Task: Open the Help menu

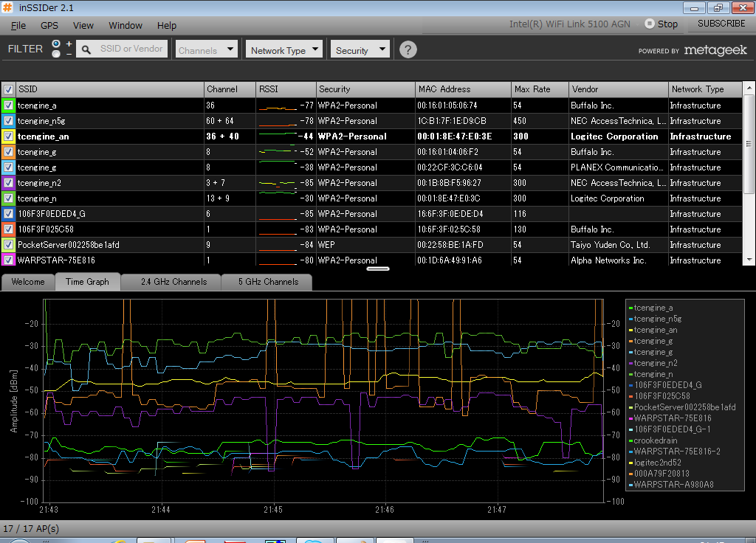Action: (167, 26)
